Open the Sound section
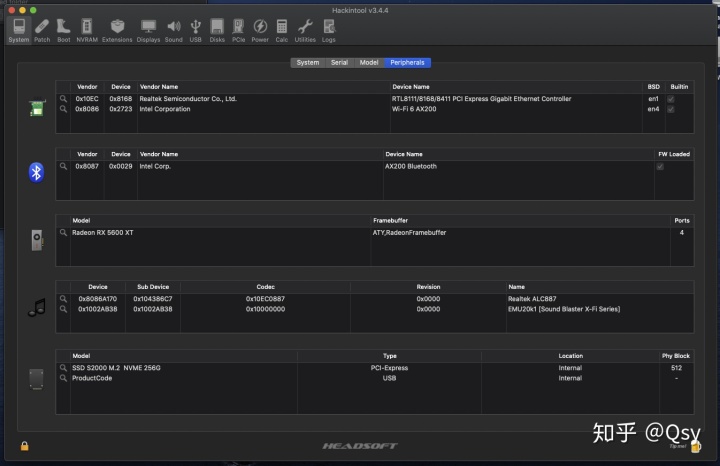Viewport: 720px width, 466px height. 174,30
